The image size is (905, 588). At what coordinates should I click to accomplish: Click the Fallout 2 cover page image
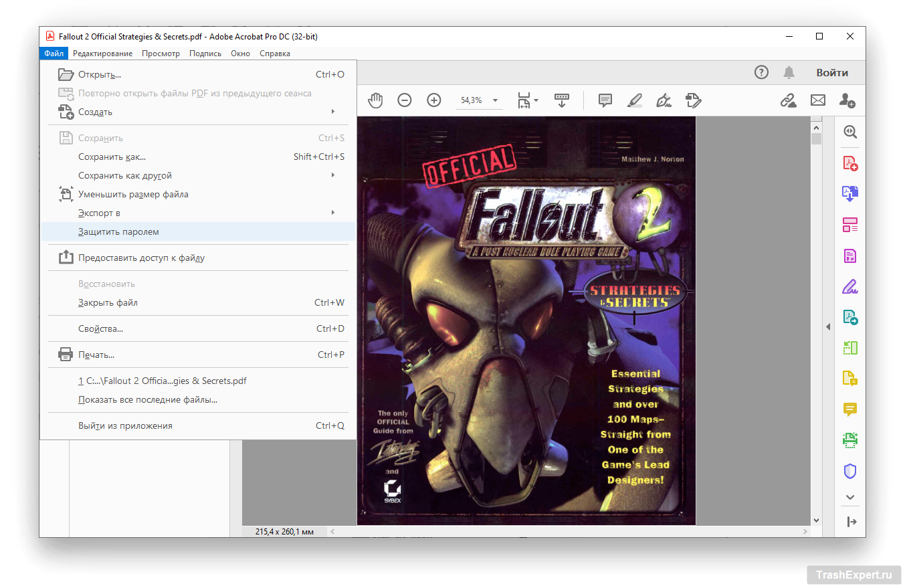526,321
